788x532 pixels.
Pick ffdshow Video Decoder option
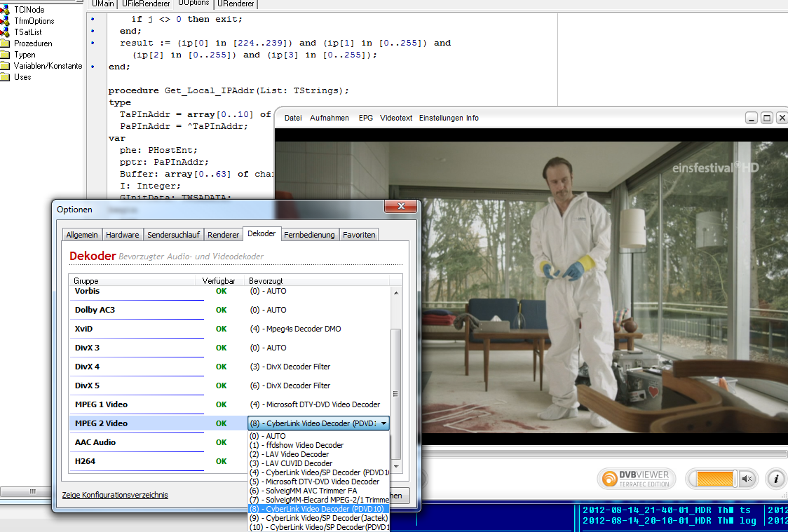[297, 445]
